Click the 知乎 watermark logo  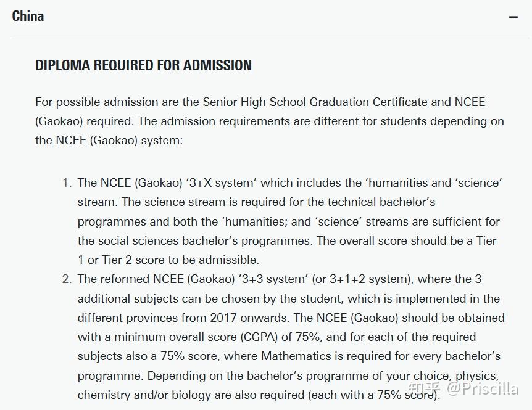tap(428, 388)
